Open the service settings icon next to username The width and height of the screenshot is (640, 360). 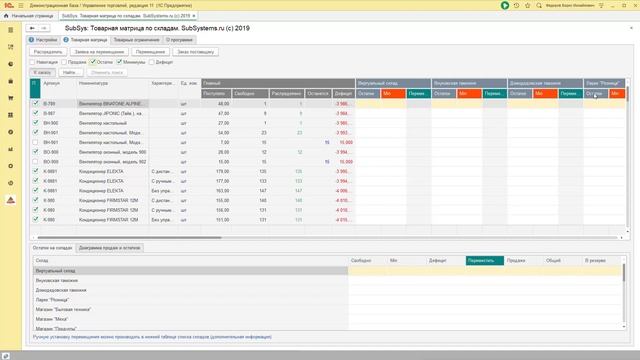[601, 5]
